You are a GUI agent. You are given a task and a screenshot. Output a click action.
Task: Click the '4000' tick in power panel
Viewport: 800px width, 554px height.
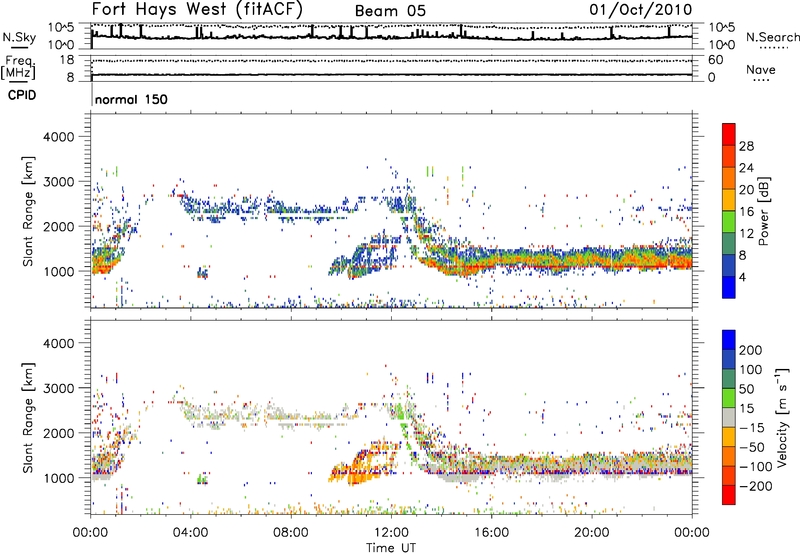click(x=59, y=137)
